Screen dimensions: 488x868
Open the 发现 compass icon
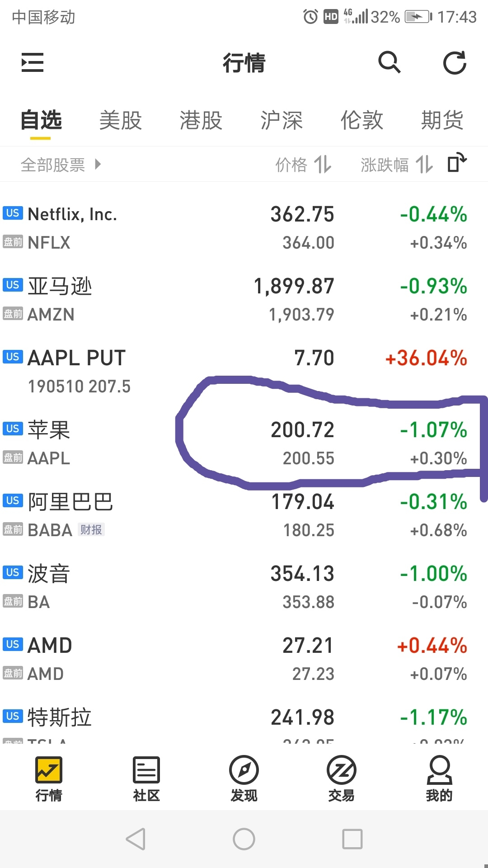point(244,779)
